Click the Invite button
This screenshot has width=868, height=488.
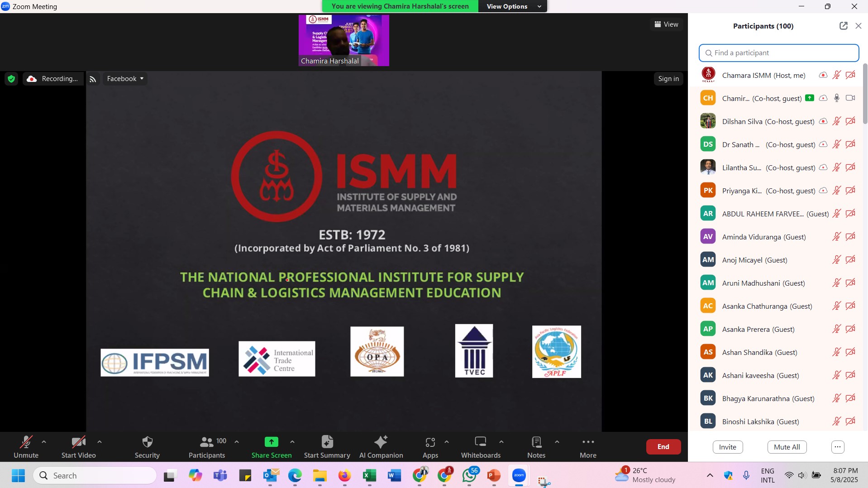(728, 447)
